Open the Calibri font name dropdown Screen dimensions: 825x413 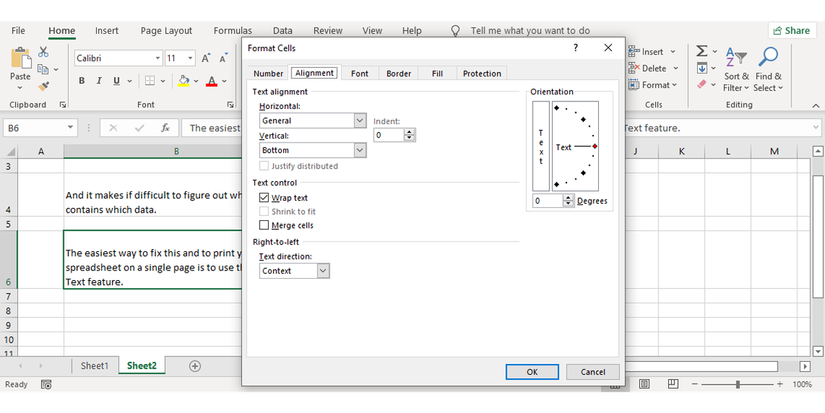pyautogui.click(x=158, y=58)
